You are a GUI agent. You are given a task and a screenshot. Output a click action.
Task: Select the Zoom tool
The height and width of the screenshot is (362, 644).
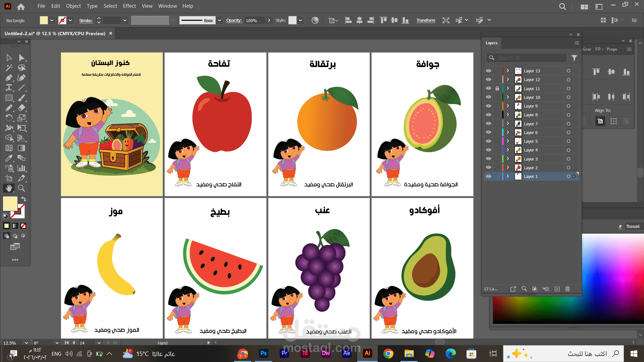pos(21,188)
